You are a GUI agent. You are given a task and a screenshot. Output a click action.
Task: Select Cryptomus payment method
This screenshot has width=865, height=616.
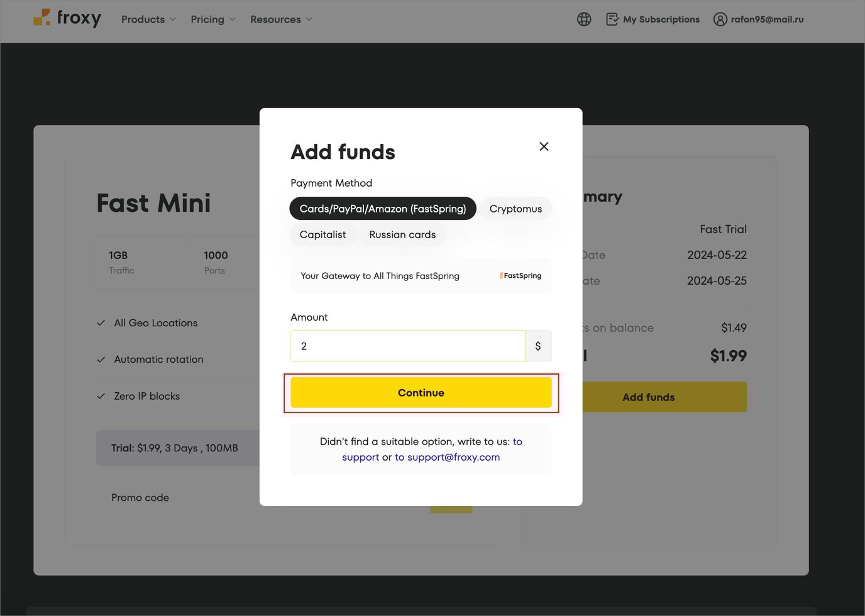click(515, 209)
